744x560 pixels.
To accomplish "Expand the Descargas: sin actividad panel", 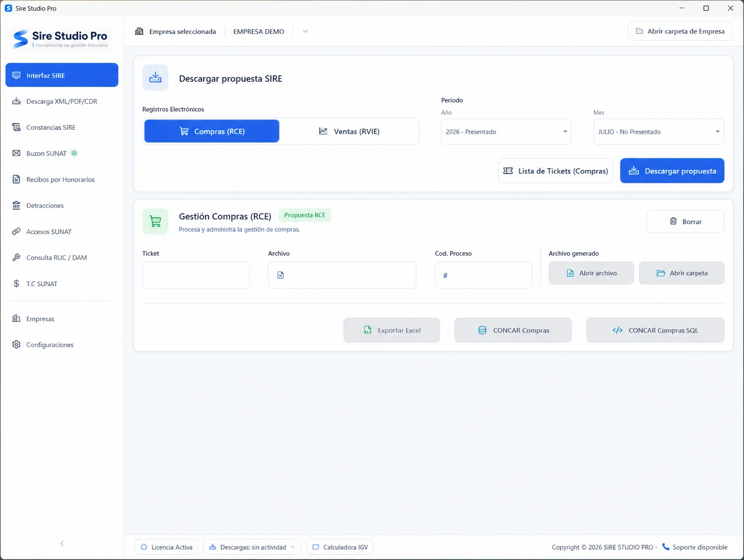I will tap(252, 547).
